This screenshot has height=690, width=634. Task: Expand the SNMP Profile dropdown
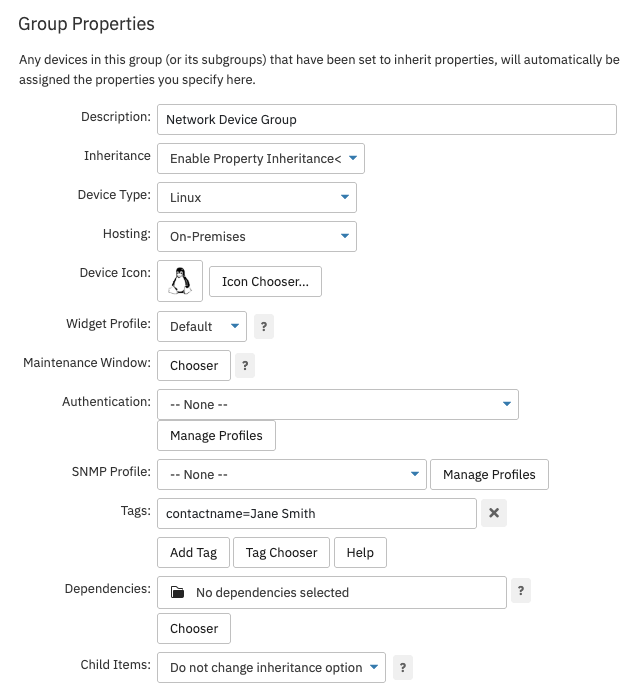(292, 474)
